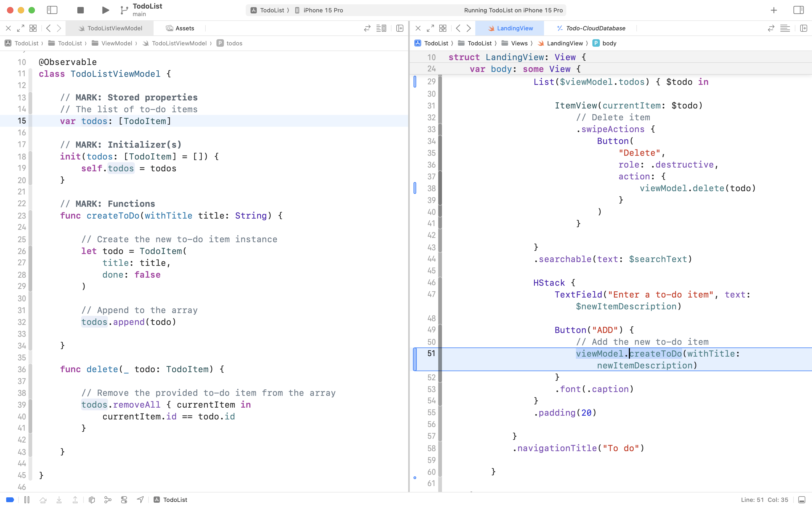Simulate a location for the running app

coord(140,500)
